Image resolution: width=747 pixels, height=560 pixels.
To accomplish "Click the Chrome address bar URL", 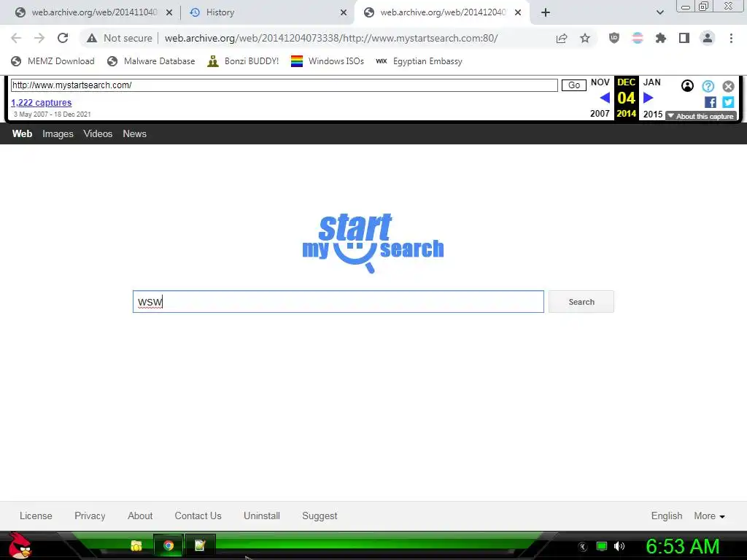I will coord(331,38).
